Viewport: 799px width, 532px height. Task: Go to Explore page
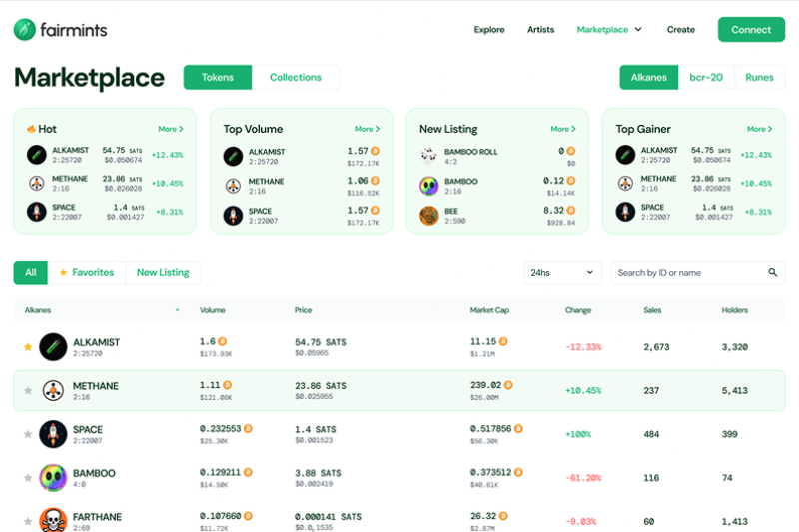tap(489, 30)
